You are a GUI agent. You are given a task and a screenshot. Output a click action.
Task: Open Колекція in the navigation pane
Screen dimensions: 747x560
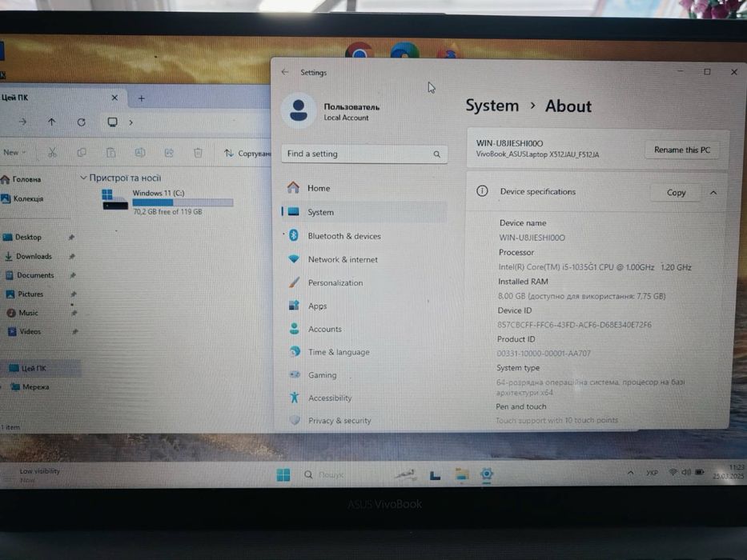[22, 198]
